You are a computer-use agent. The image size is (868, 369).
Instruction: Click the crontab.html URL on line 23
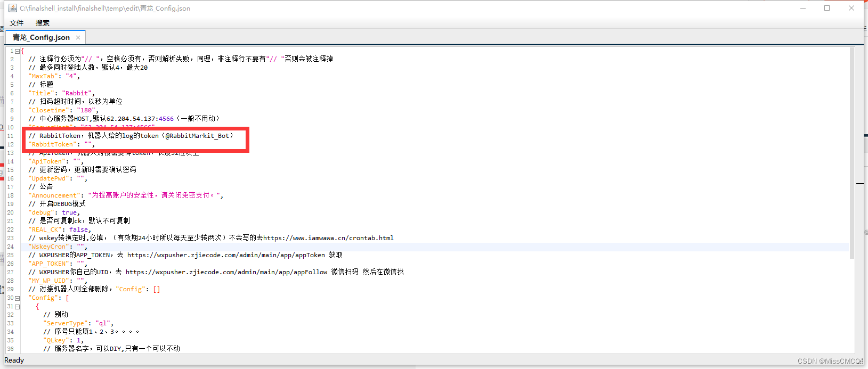(328, 238)
